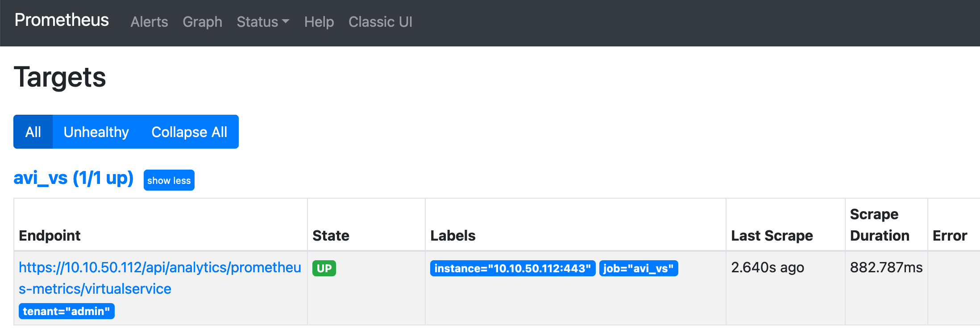Open the avi_vs (1/1 up) job link

tap(74, 178)
